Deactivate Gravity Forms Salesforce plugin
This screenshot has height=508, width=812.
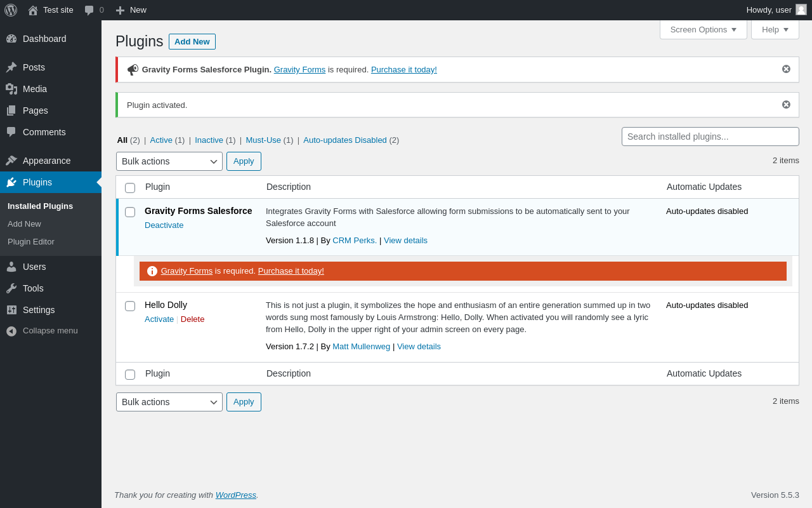pyautogui.click(x=164, y=225)
